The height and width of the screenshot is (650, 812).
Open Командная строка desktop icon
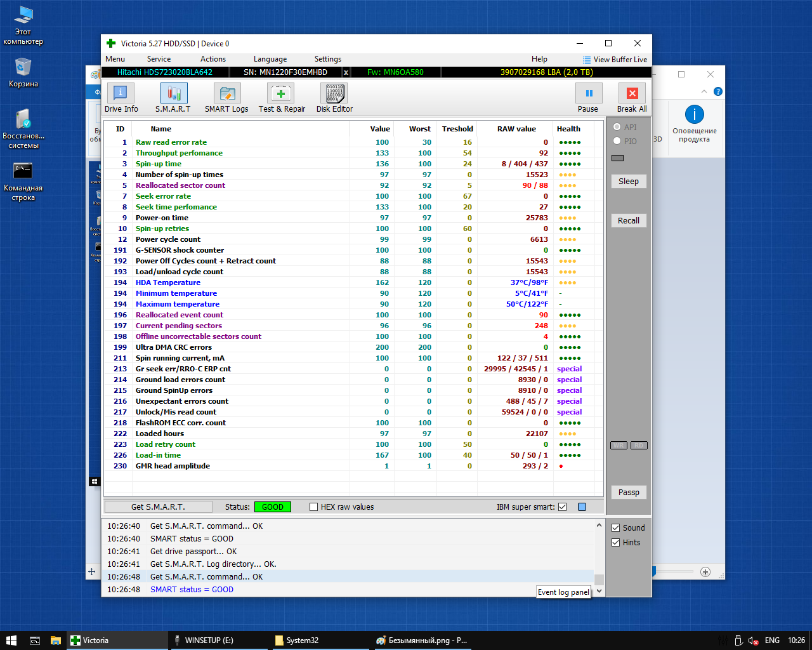click(23, 182)
